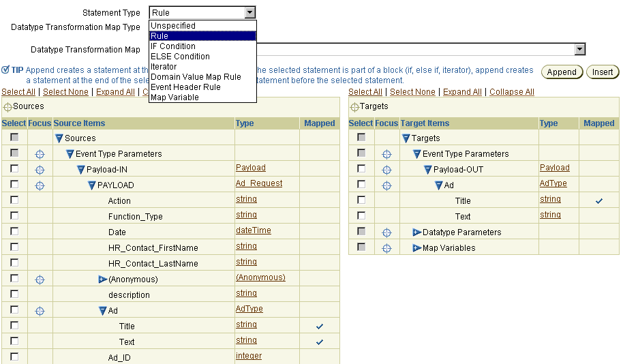Screen dimensions: 623x364
Task: Focus on source Ad item
Action: [x=40, y=311]
